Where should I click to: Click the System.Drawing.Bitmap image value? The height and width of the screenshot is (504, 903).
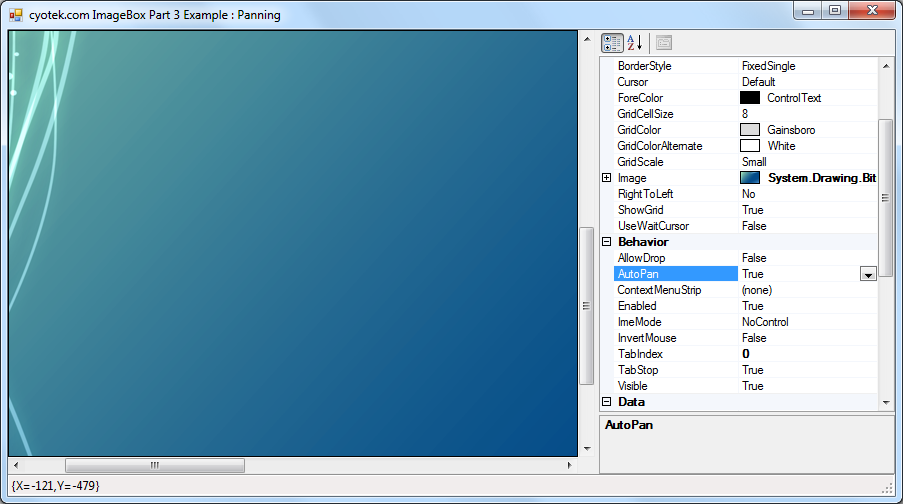pos(822,178)
